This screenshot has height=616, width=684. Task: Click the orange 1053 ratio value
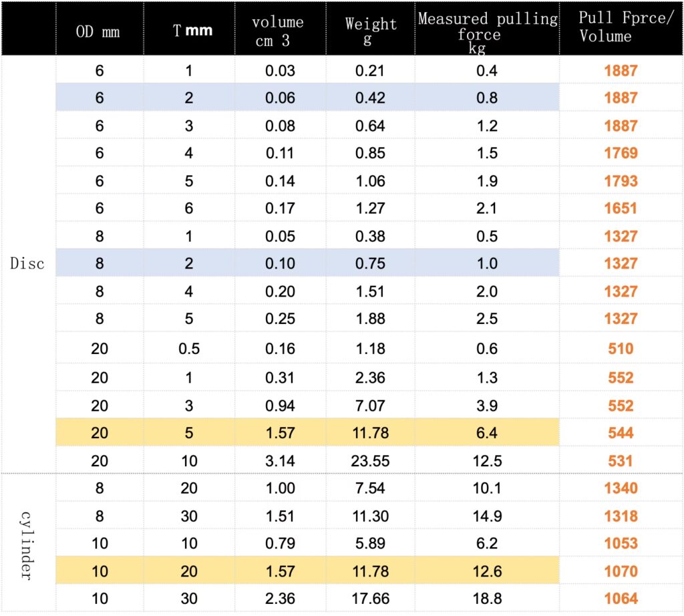click(621, 543)
